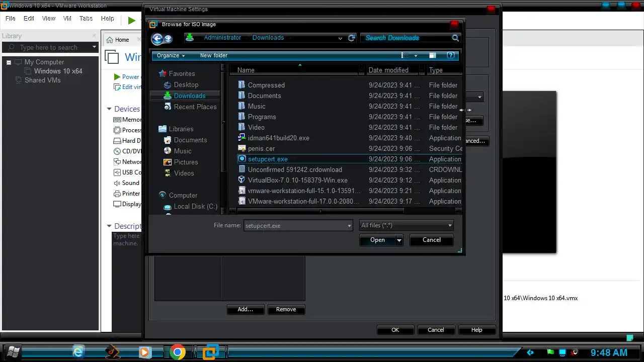Click the Open button
The image size is (644, 362).
click(377, 240)
